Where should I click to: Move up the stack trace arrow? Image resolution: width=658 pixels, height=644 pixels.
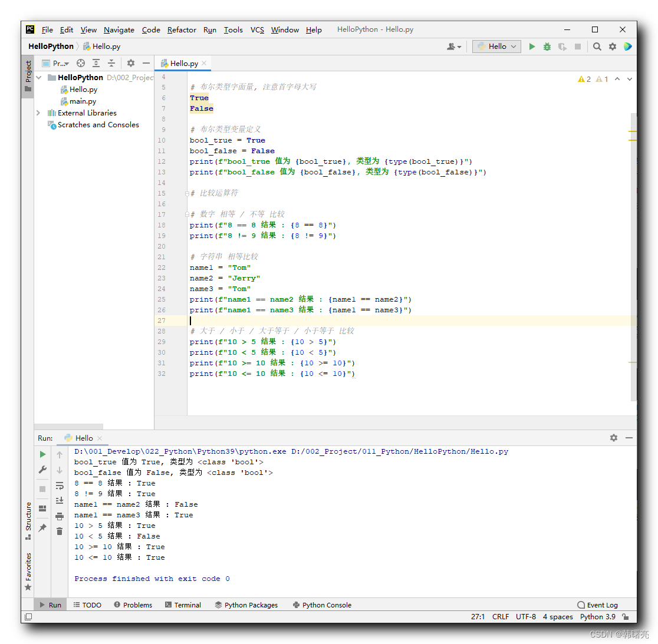[x=60, y=454]
